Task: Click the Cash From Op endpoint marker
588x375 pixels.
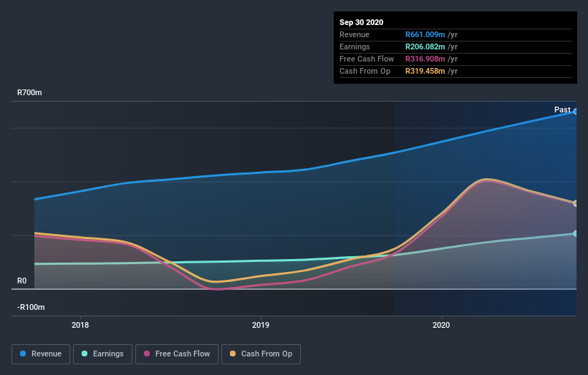Action: [575, 203]
